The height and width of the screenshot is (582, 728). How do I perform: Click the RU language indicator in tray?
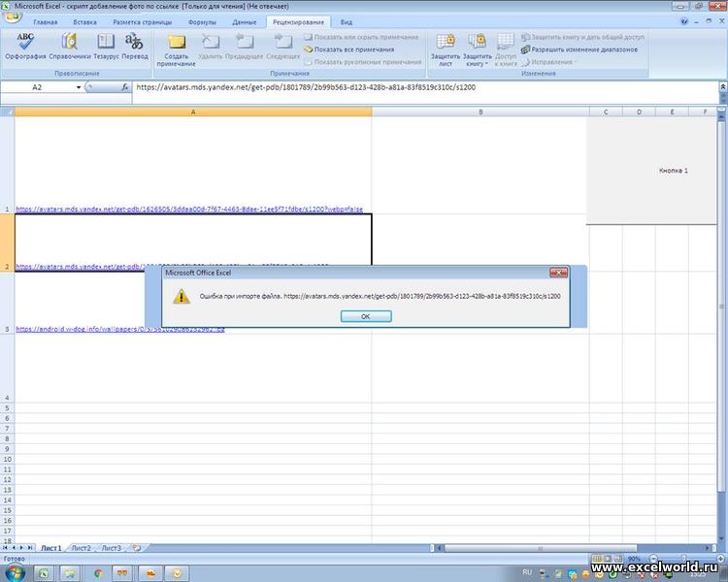[x=527, y=572]
